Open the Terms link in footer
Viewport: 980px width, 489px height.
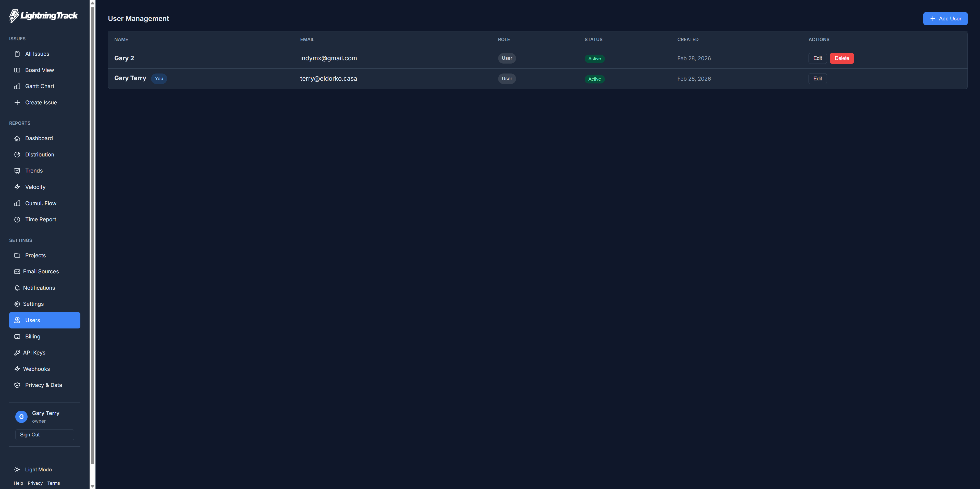pos(53,483)
